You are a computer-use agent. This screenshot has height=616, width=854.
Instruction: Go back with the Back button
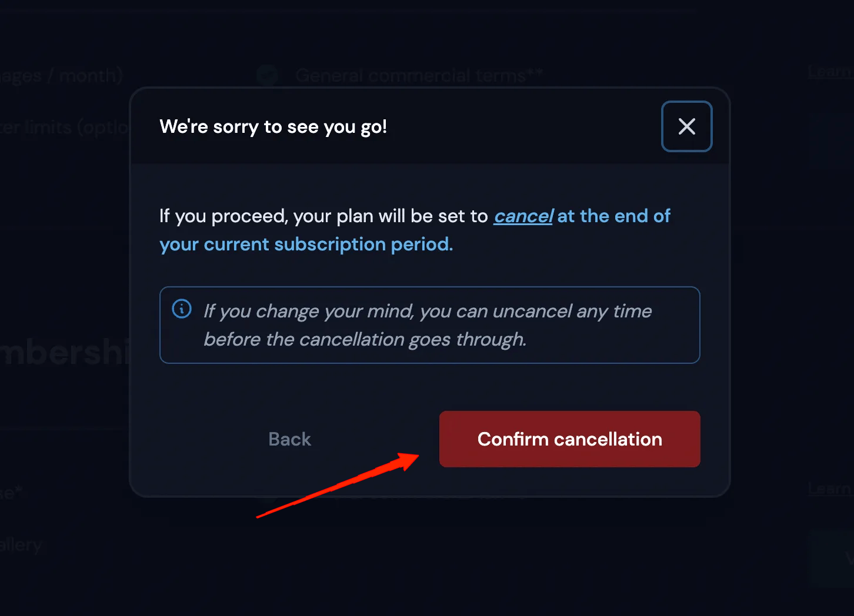pos(289,439)
